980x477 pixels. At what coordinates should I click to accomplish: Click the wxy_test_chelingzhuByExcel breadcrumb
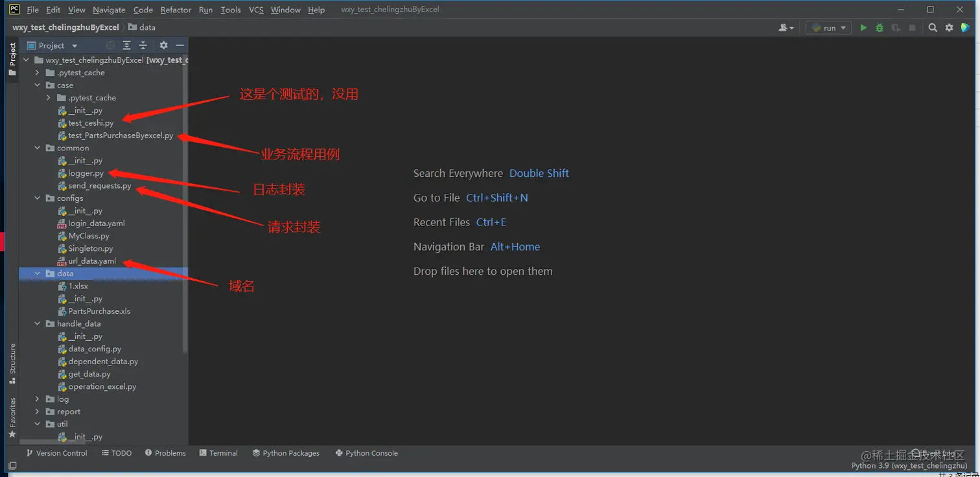pos(65,28)
